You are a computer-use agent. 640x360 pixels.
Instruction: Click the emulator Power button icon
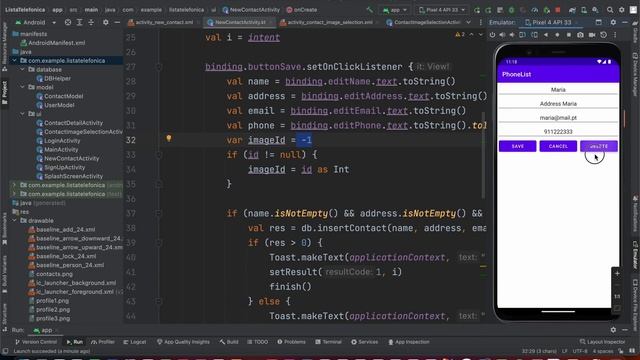point(492,35)
